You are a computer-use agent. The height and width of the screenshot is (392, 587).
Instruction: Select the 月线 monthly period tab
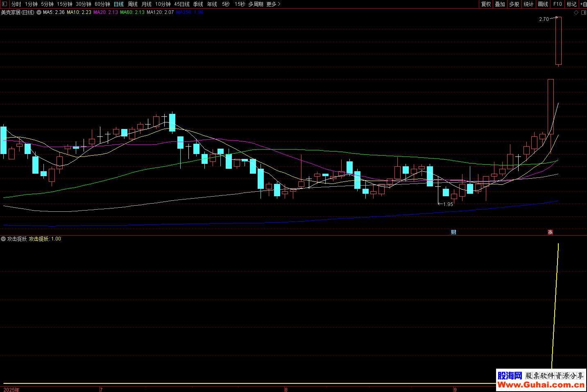click(147, 4)
